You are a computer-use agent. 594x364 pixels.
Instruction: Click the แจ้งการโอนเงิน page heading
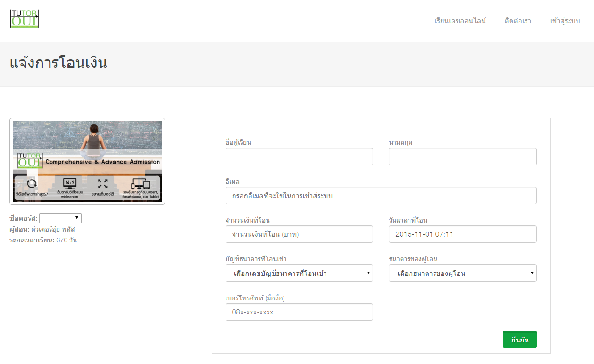click(59, 63)
